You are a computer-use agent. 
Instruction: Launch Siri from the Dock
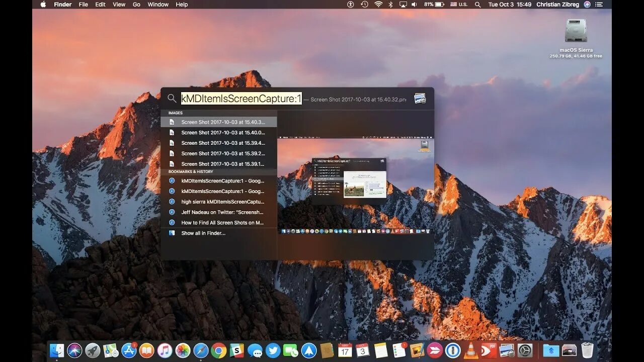(x=74, y=350)
